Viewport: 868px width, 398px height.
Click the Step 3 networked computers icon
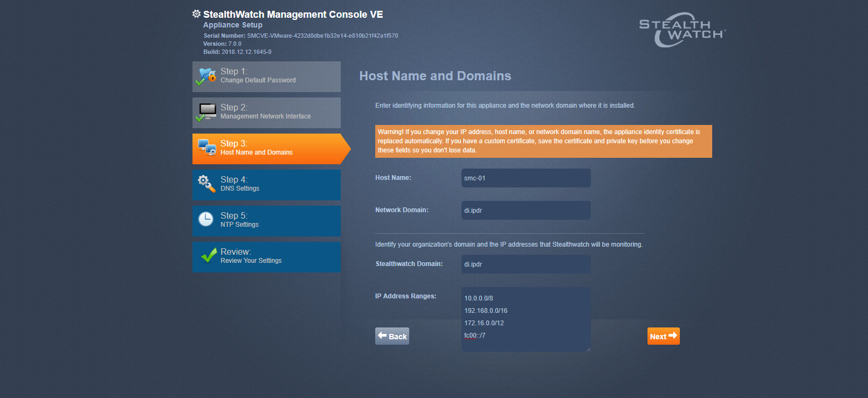point(207,148)
